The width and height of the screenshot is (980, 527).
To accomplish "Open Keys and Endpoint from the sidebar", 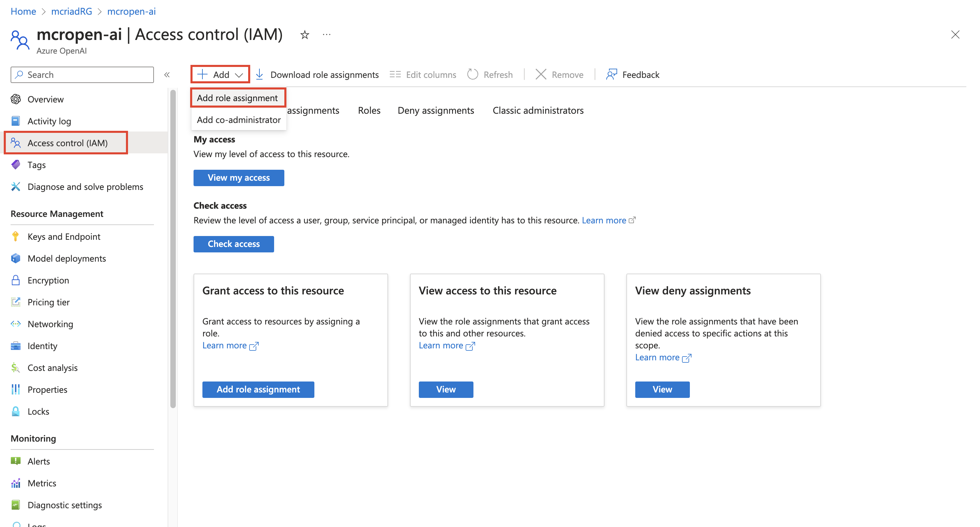I will pyautogui.click(x=64, y=236).
